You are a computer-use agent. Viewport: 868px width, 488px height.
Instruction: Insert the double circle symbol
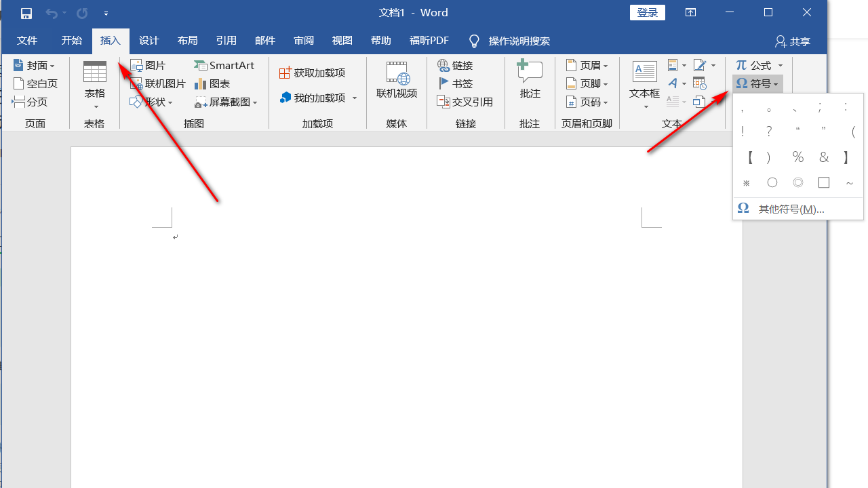click(x=798, y=182)
